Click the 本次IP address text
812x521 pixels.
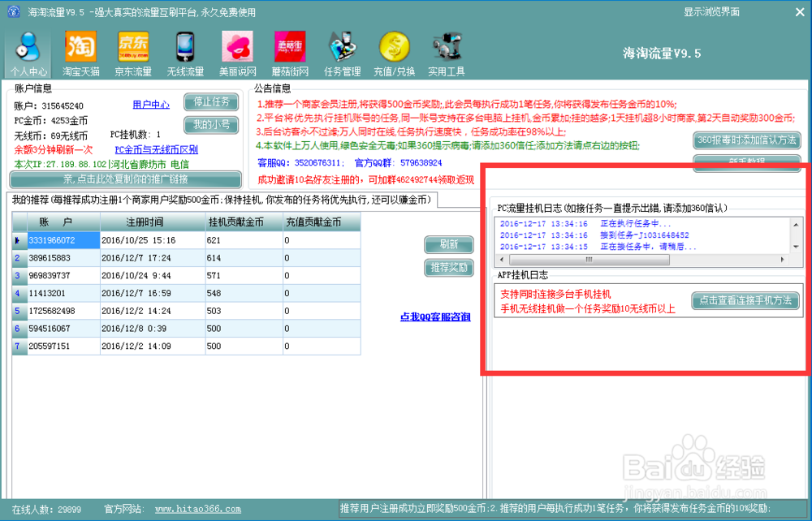pos(101,164)
